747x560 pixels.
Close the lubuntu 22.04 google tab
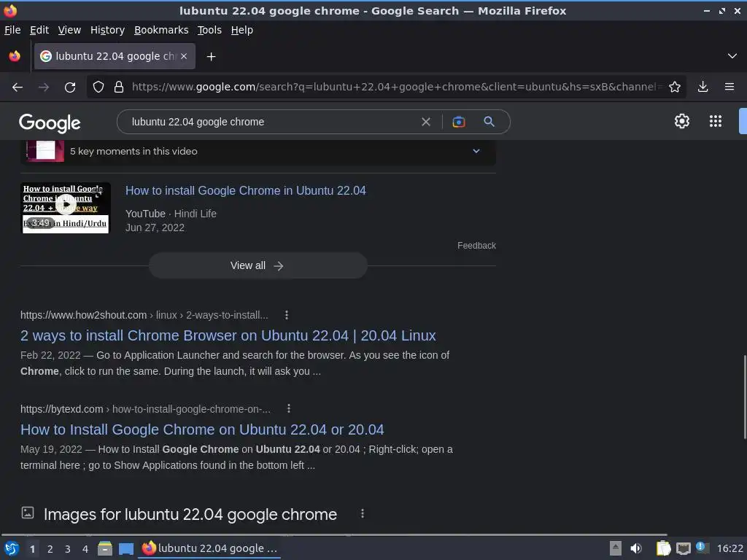point(184,56)
